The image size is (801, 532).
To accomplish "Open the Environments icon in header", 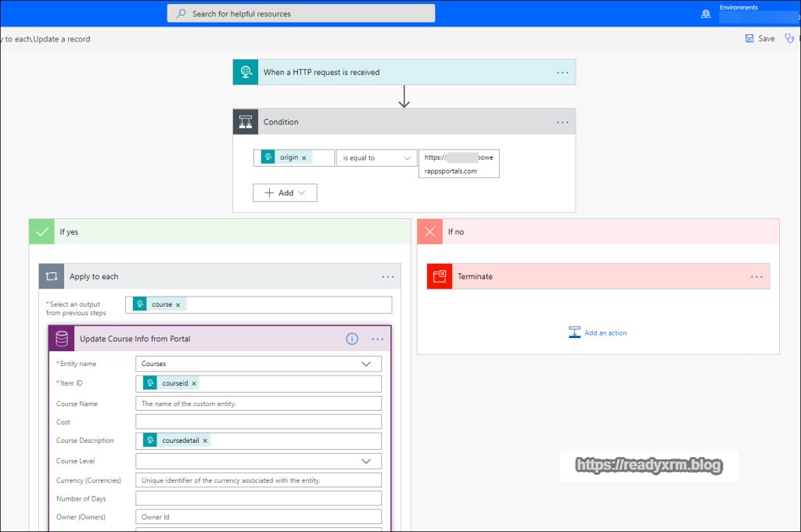I will pyautogui.click(x=706, y=13).
